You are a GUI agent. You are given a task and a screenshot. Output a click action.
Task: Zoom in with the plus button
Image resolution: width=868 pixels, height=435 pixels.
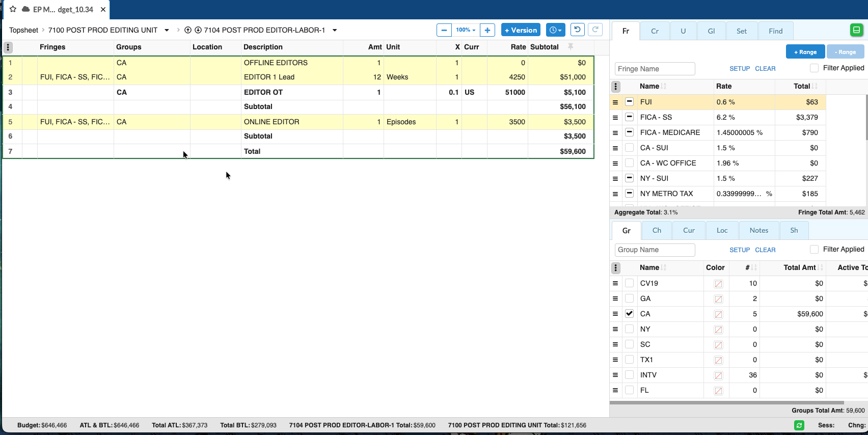coord(487,30)
